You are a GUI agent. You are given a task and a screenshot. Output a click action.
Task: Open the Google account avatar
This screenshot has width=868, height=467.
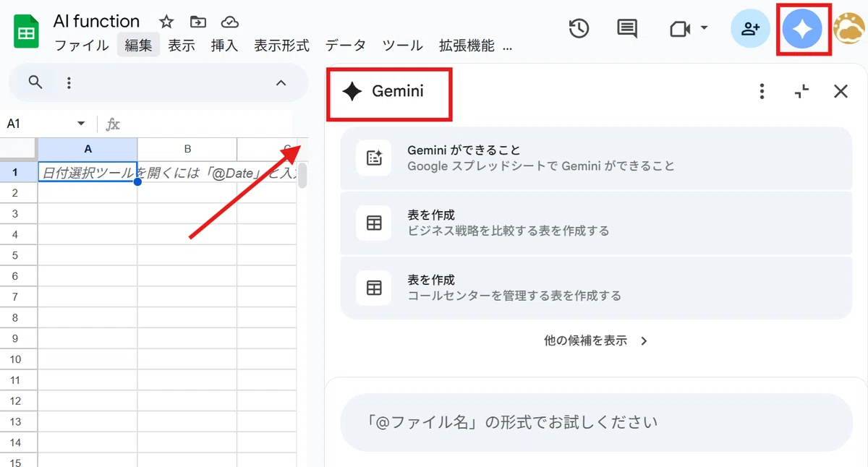point(849,29)
